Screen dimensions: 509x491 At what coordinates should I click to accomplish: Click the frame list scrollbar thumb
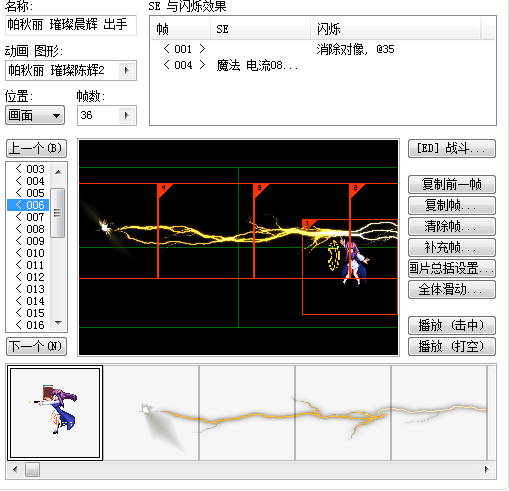pos(58,213)
